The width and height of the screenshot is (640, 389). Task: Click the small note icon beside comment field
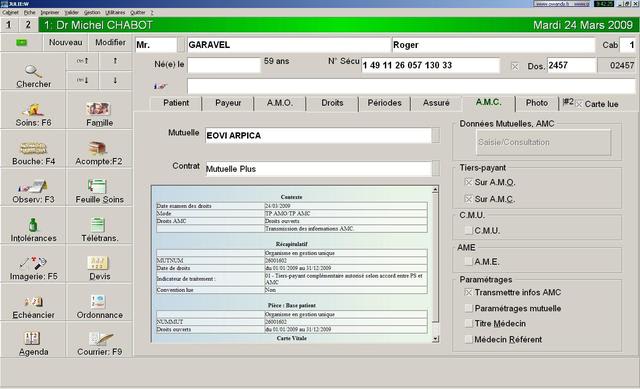(x=160, y=87)
